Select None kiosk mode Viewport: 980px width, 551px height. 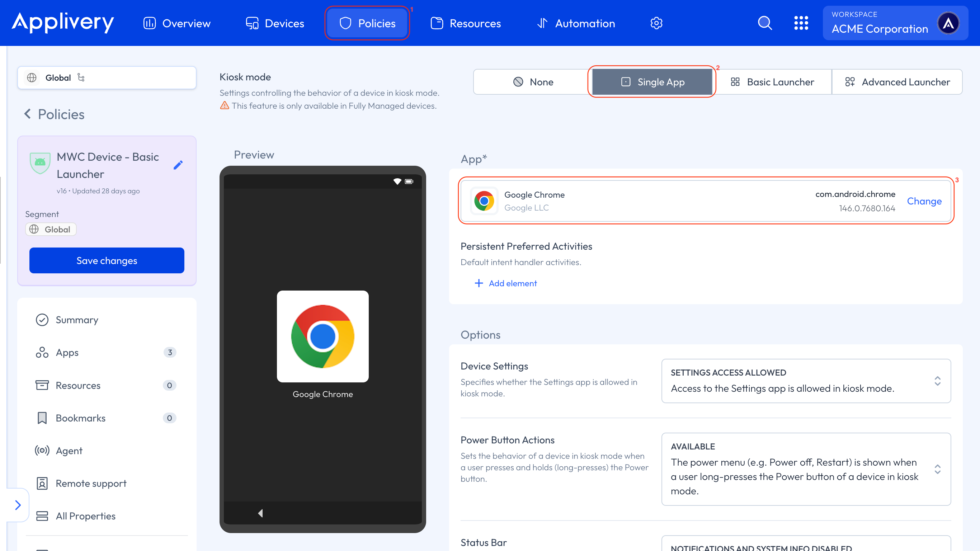click(533, 82)
